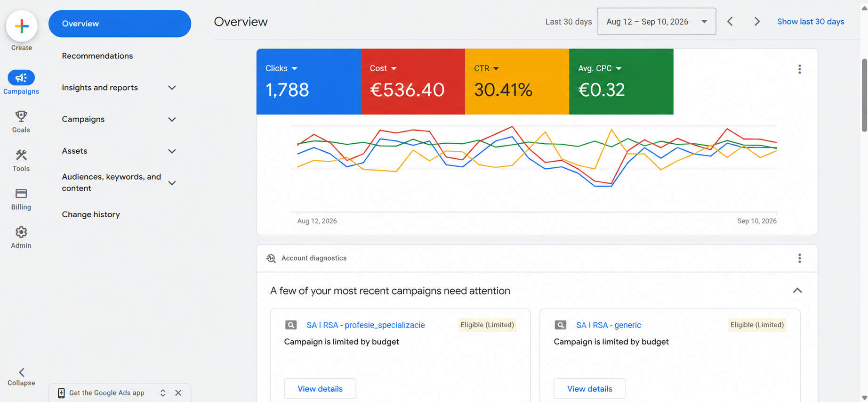The width and height of the screenshot is (868, 402).
Task: Toggle expand arrows on app banner
Action: tap(162, 393)
